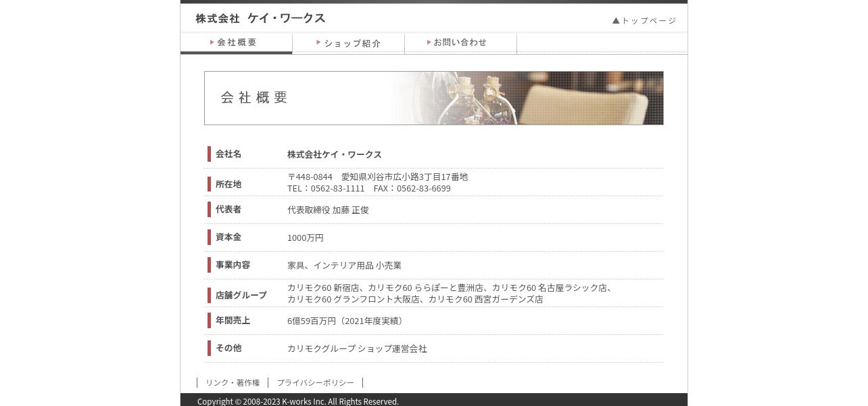Viewport: 868px width, 406px height.
Task: Select the 店舗グループ row label
Action: 241,295
